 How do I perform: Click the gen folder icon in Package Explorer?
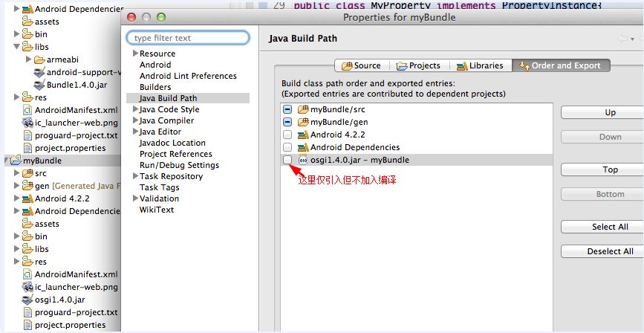(x=27, y=186)
